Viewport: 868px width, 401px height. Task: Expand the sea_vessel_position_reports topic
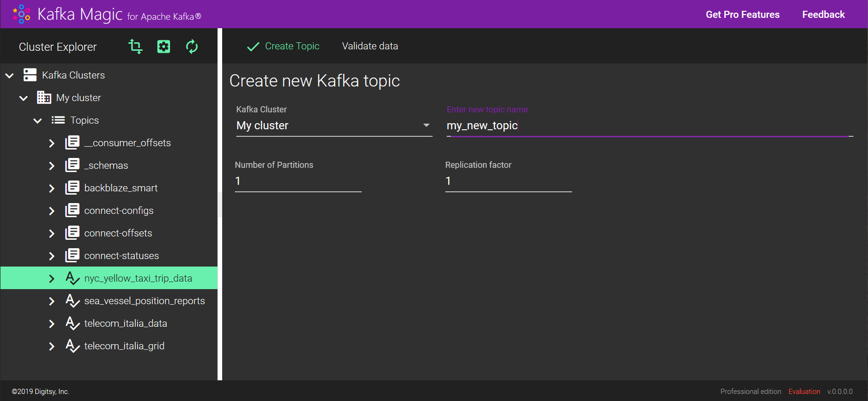click(x=52, y=301)
